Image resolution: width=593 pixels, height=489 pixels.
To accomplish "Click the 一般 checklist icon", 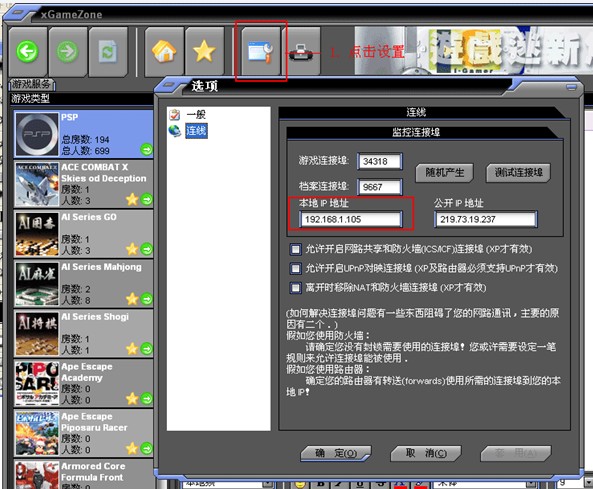I will pyautogui.click(x=175, y=115).
